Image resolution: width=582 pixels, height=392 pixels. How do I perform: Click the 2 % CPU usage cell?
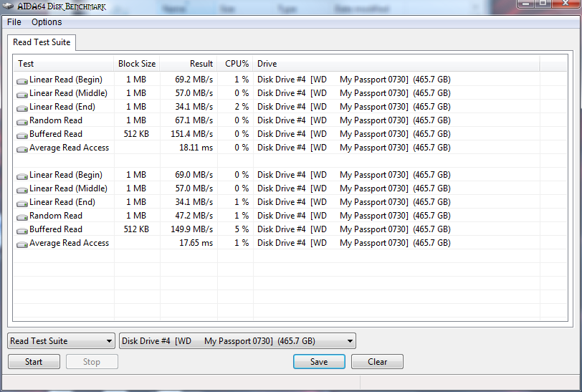tap(242, 107)
